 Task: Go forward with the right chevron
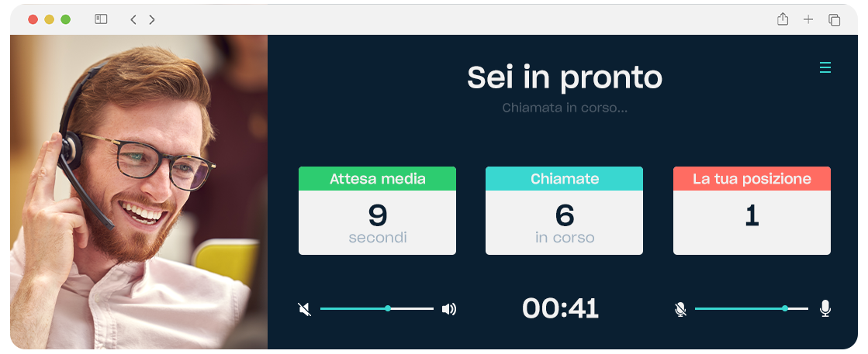152,19
